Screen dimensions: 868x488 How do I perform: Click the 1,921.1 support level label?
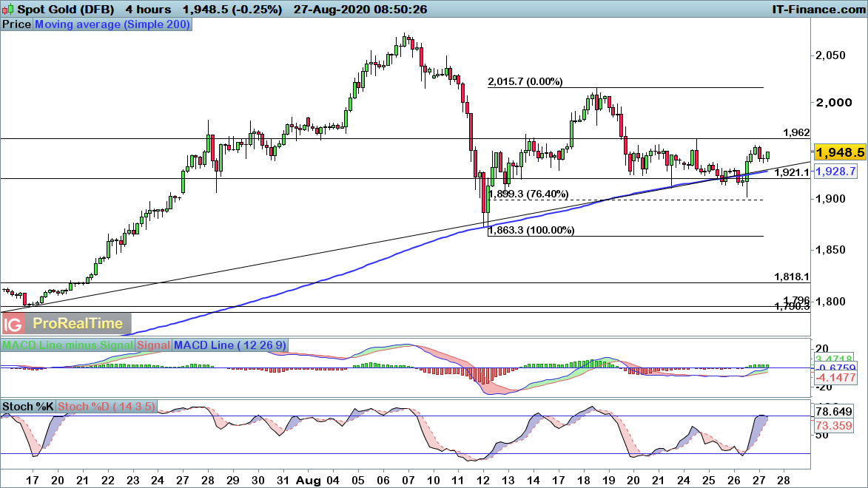[793, 172]
